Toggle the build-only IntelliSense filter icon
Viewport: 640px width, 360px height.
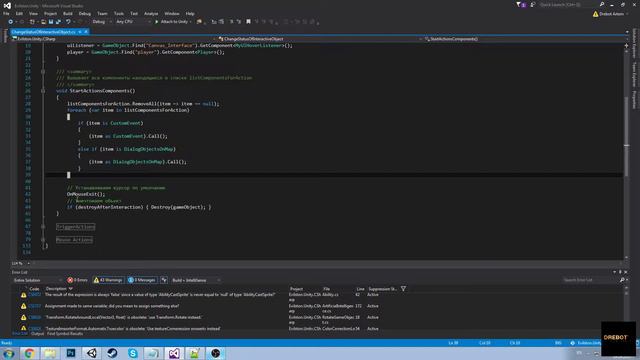pos(164,280)
